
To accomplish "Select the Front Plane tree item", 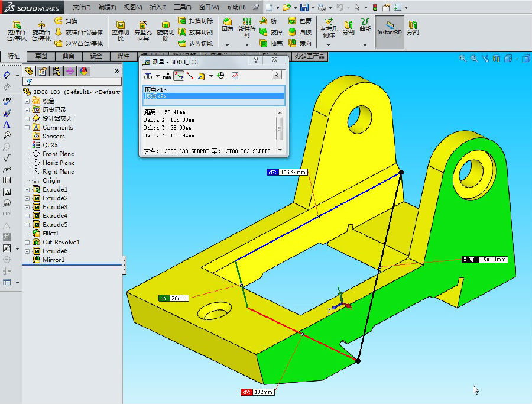I will (x=58, y=154).
